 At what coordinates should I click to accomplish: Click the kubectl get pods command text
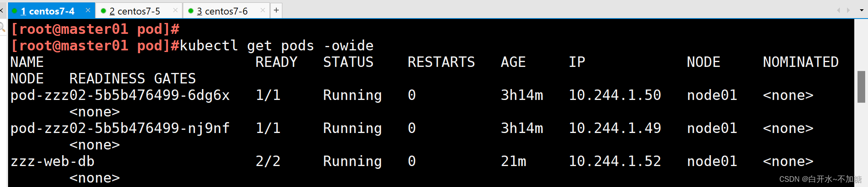277,46
